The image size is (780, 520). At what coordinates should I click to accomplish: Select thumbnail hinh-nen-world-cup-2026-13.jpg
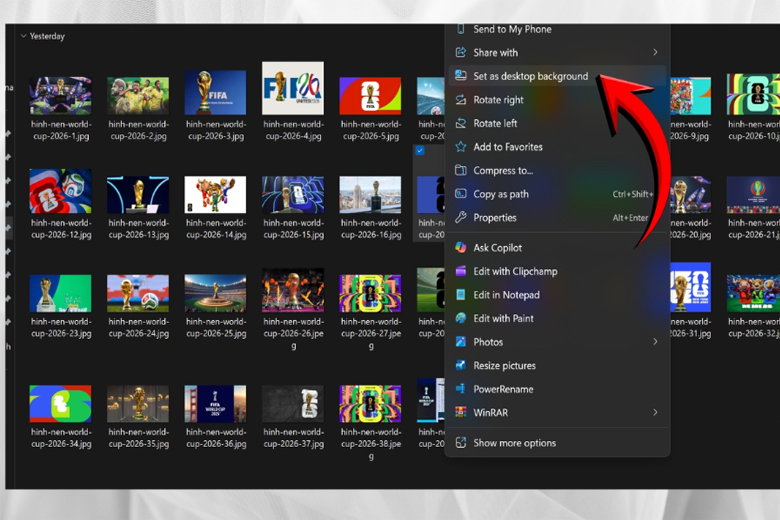[138, 195]
